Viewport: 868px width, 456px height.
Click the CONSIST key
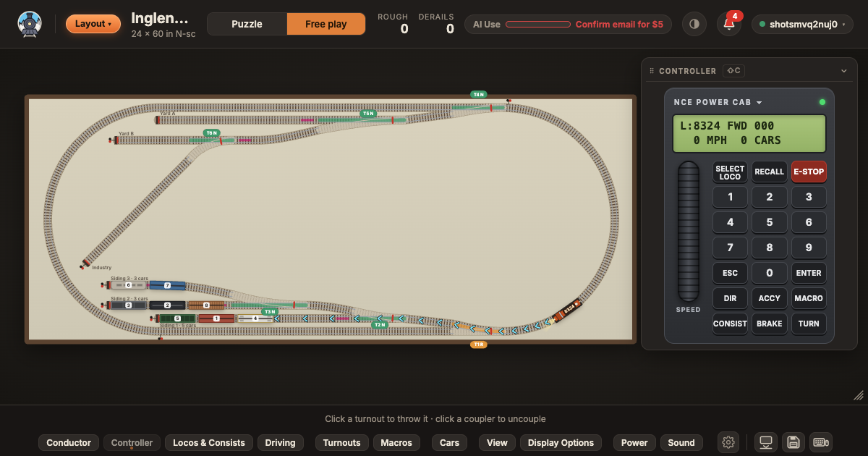[730, 324]
